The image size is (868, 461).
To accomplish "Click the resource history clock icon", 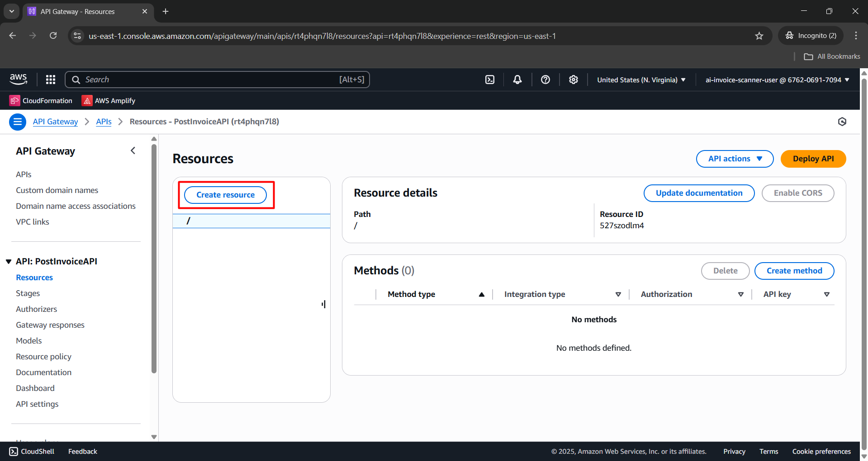I will [x=842, y=122].
